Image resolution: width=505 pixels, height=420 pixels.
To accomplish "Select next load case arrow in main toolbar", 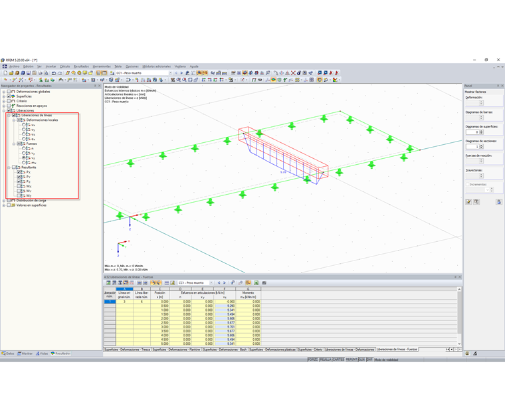I will 181,73.
